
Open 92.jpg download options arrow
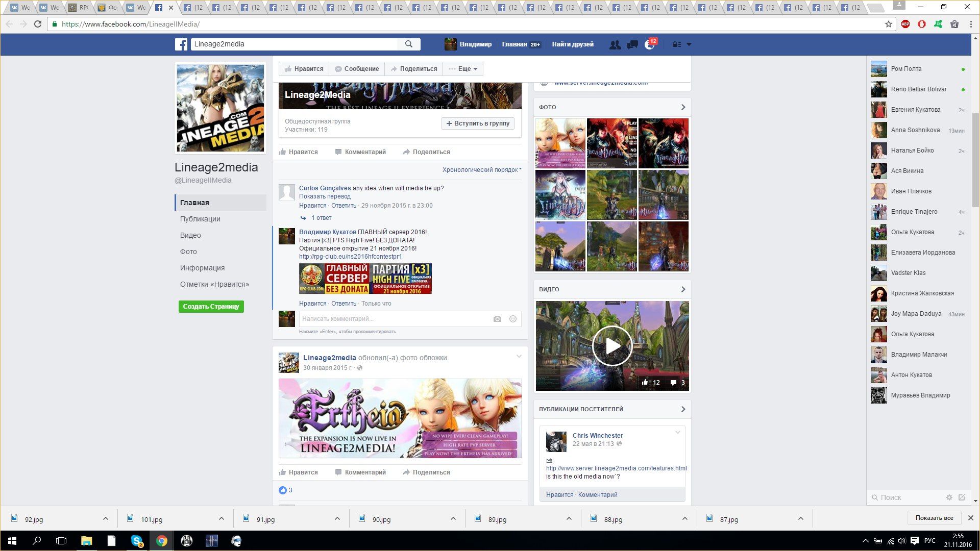(x=105, y=519)
